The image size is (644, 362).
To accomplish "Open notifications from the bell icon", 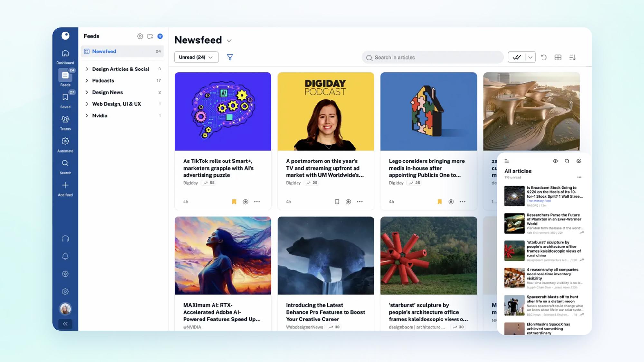I will coord(65,256).
